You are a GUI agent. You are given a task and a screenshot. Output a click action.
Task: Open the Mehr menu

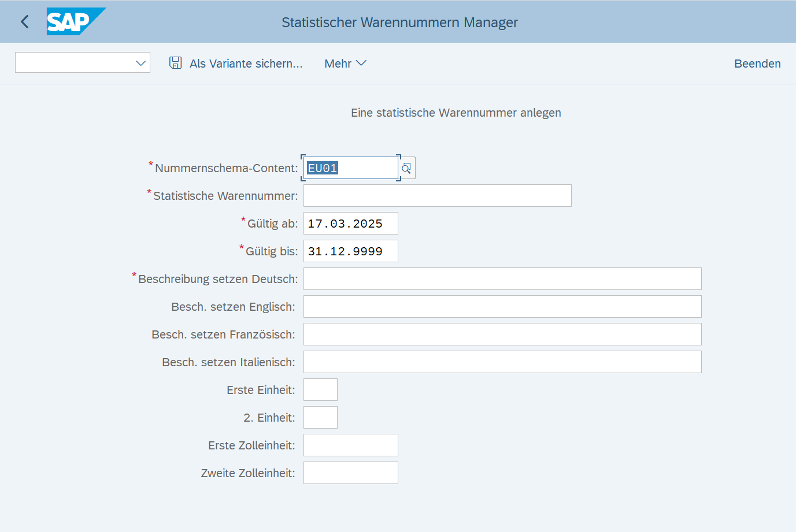pyautogui.click(x=345, y=63)
